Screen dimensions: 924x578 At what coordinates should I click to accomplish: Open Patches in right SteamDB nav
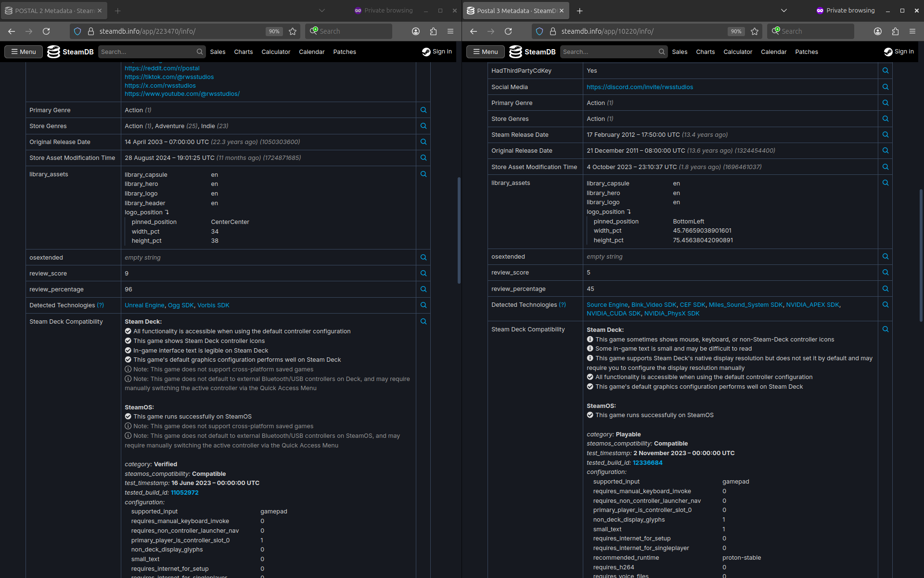[x=807, y=52]
